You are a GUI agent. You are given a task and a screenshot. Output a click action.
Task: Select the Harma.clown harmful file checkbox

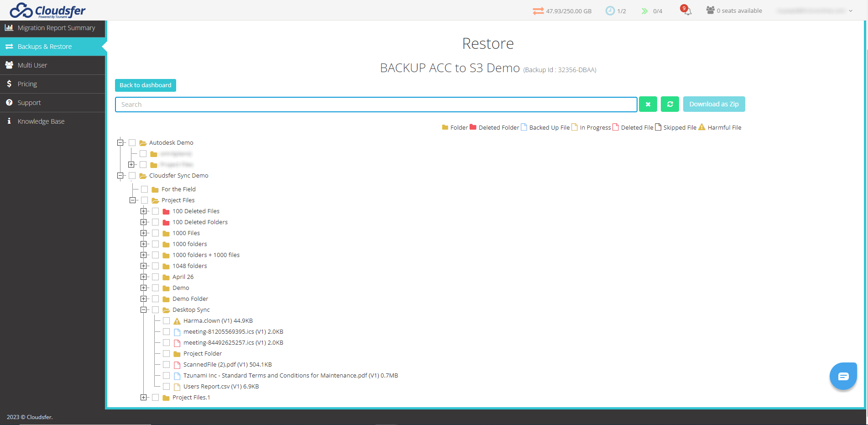coord(167,320)
